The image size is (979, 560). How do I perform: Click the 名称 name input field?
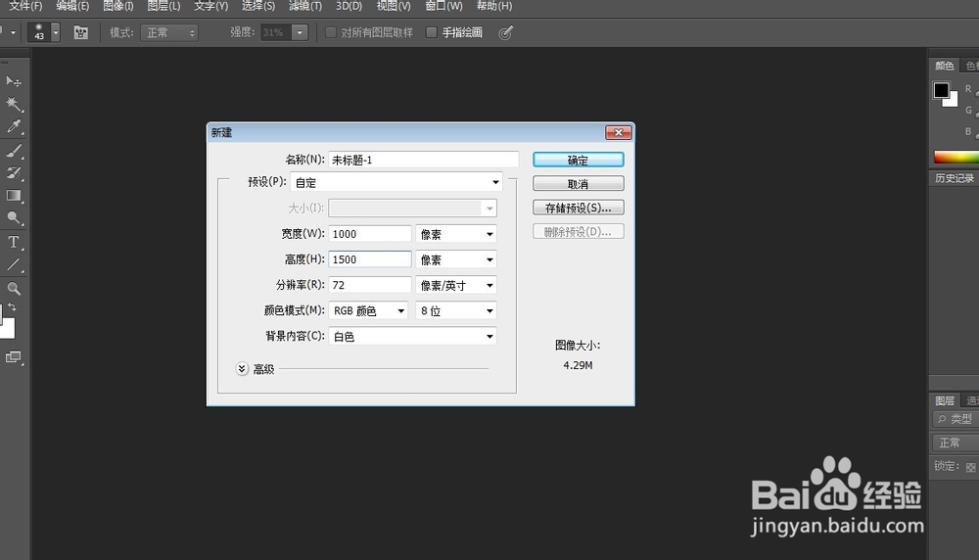423,160
